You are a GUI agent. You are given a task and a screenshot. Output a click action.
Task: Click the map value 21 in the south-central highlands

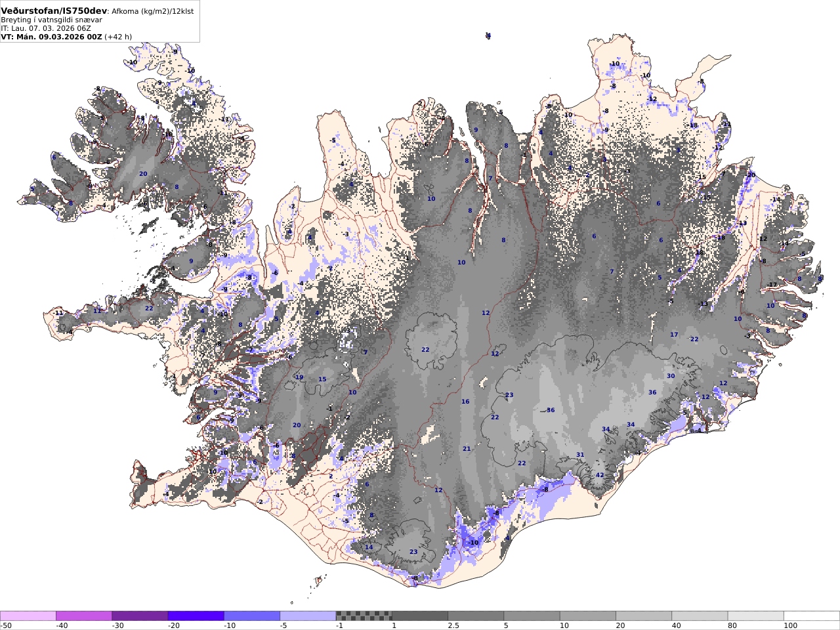tap(467, 449)
